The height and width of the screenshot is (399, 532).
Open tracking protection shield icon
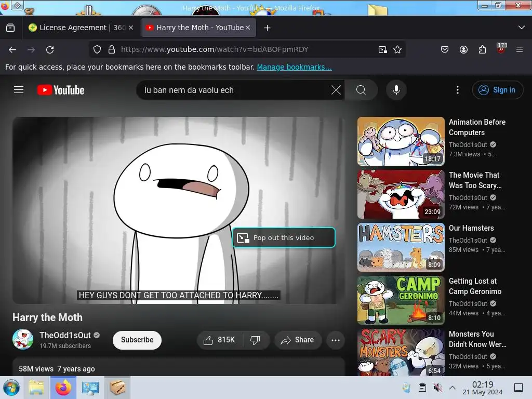pyautogui.click(x=97, y=49)
